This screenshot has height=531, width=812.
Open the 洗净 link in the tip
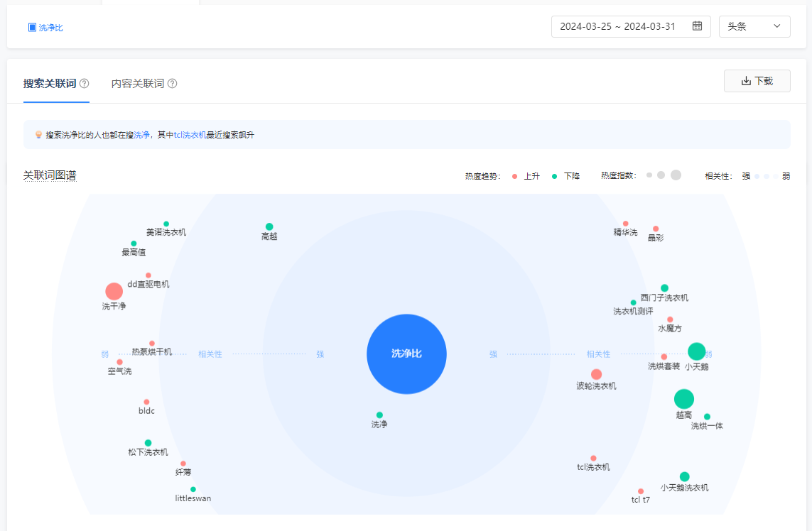pyautogui.click(x=141, y=135)
